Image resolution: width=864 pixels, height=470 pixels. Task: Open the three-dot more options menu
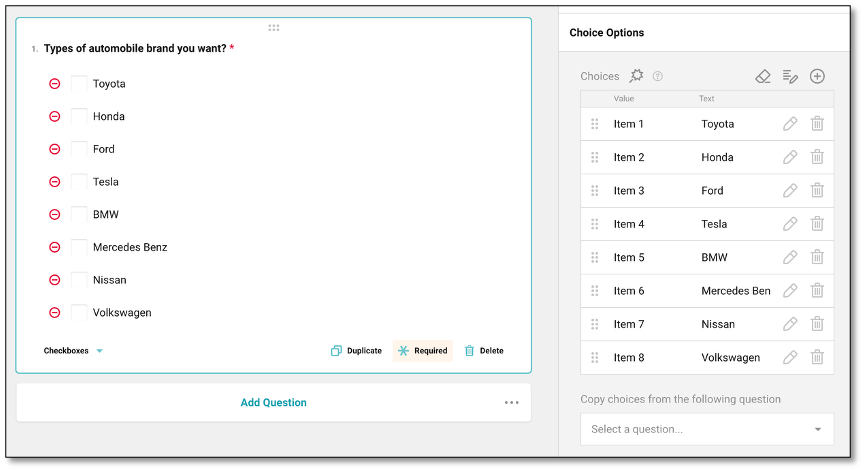pyautogui.click(x=511, y=403)
